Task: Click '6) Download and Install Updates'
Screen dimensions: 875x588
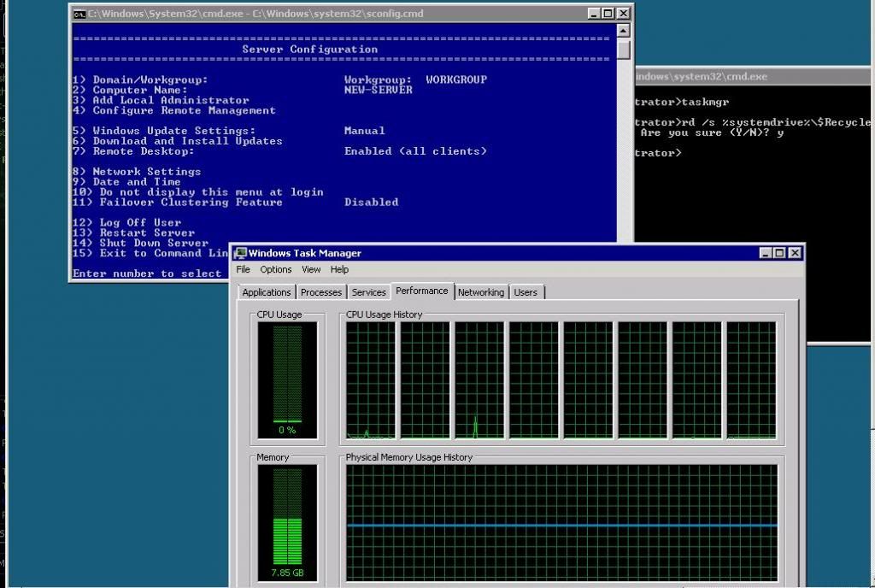Action: click(x=178, y=141)
